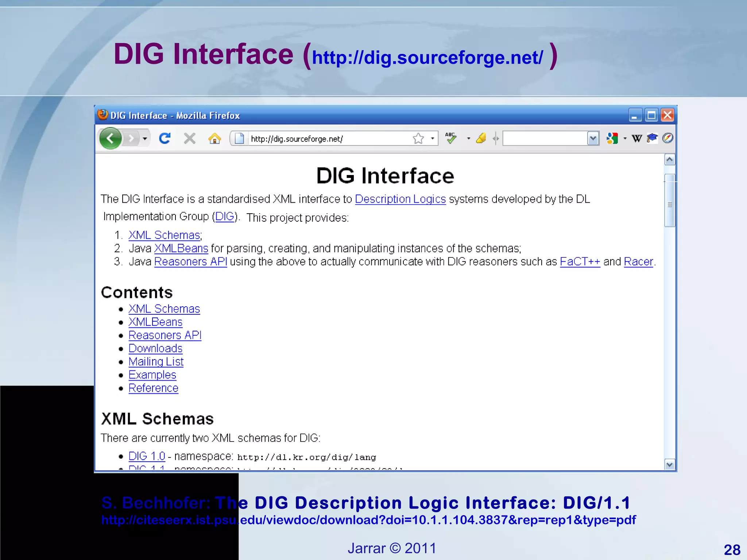Open the address bar history dropdown arrow
Image resolution: width=747 pixels, height=560 pixels.
click(432, 139)
